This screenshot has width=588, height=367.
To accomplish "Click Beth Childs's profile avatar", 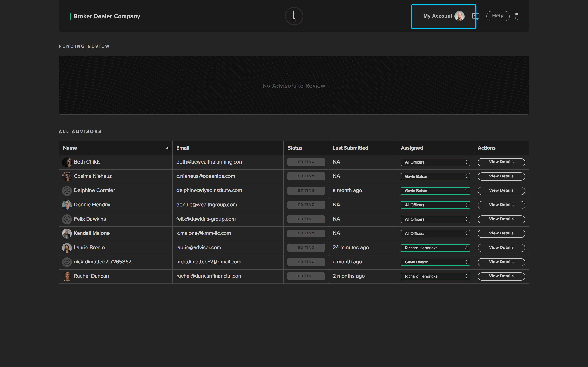I will click(67, 162).
